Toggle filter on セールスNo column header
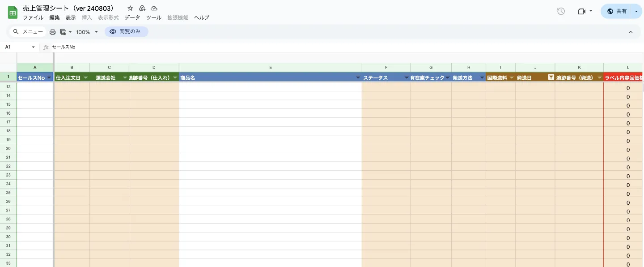 click(x=49, y=77)
